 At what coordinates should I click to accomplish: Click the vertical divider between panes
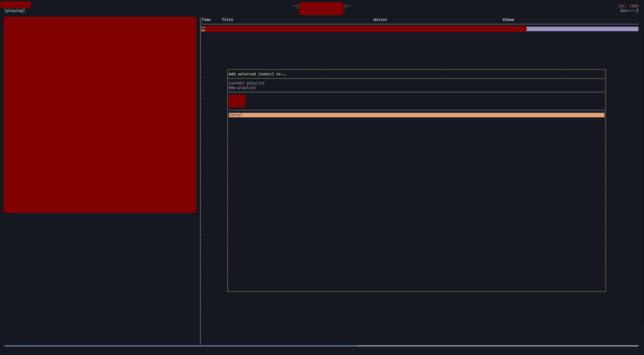(200, 176)
